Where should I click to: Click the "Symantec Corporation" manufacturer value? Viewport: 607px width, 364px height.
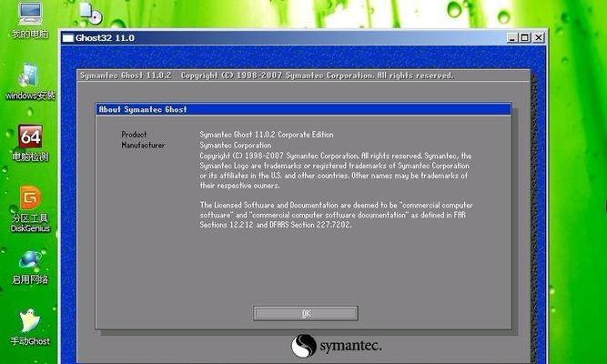[236, 146]
